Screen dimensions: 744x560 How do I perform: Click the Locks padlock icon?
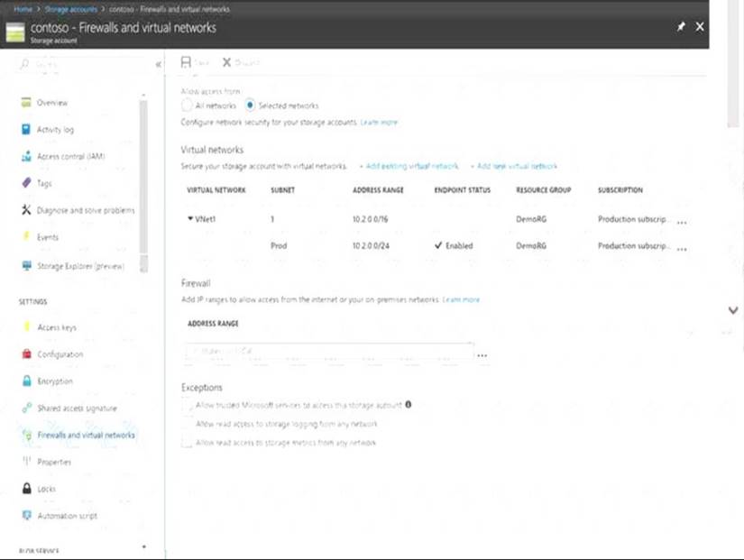(26, 489)
